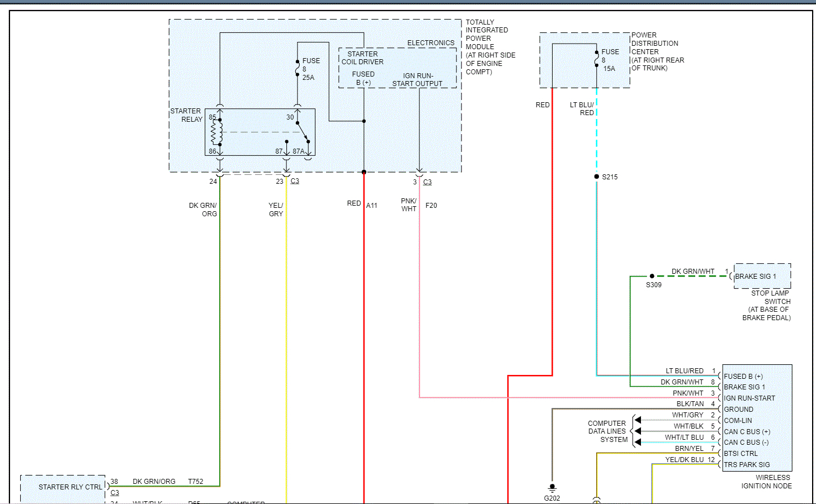The image size is (816, 504).
Task: Open the C3 connector link beside pin 23
Action: tap(295, 181)
